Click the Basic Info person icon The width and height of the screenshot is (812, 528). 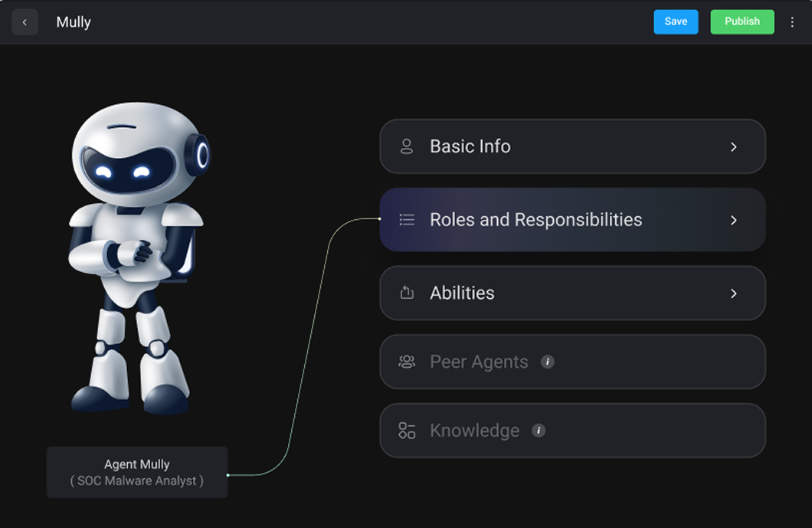point(407,146)
